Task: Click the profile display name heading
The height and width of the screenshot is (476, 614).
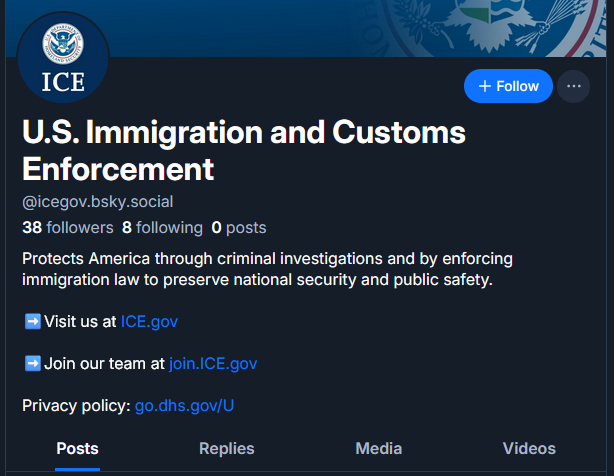Action: [244, 149]
